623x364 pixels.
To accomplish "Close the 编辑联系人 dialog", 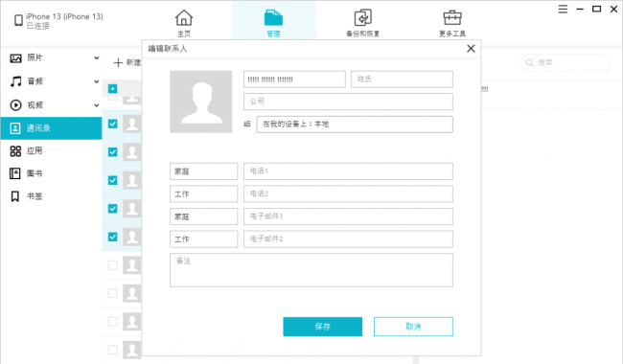I will click(471, 49).
